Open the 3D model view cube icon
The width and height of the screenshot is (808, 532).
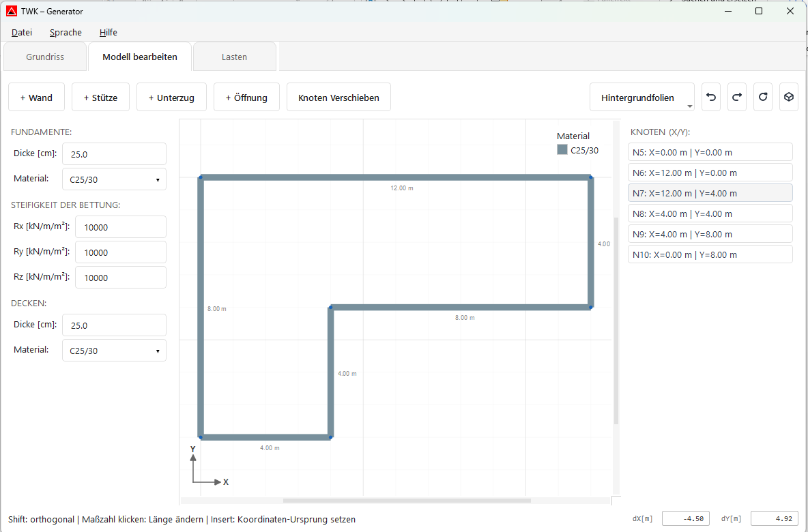coord(788,97)
